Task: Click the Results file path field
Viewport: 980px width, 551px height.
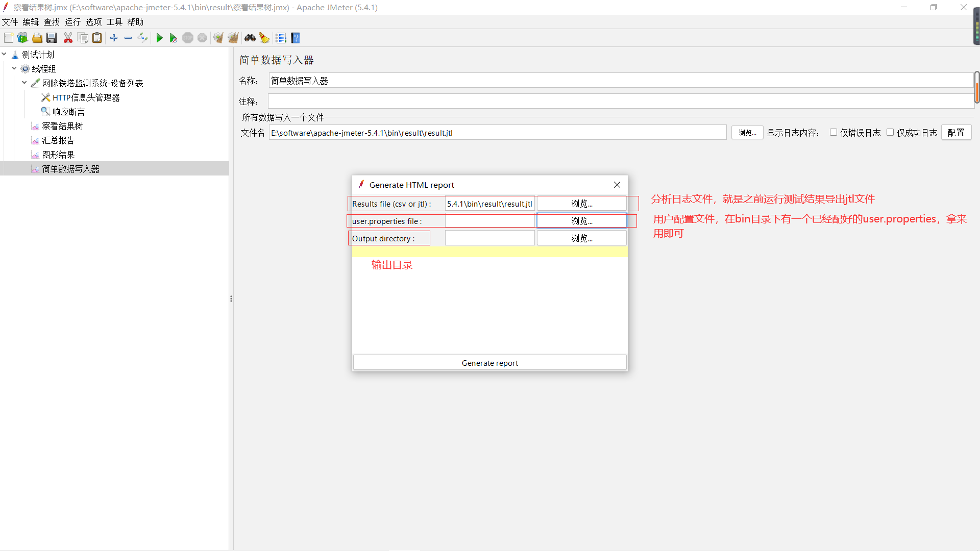Action: (x=489, y=204)
